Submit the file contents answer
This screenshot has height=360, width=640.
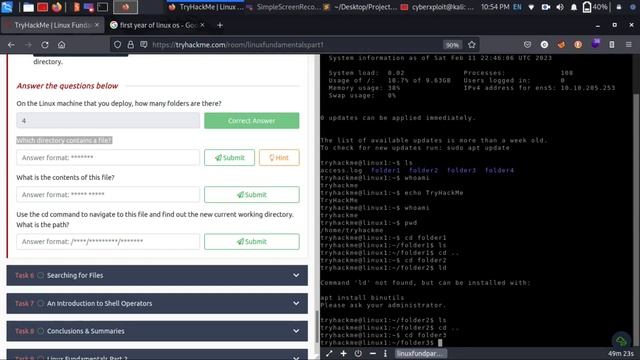click(x=252, y=195)
